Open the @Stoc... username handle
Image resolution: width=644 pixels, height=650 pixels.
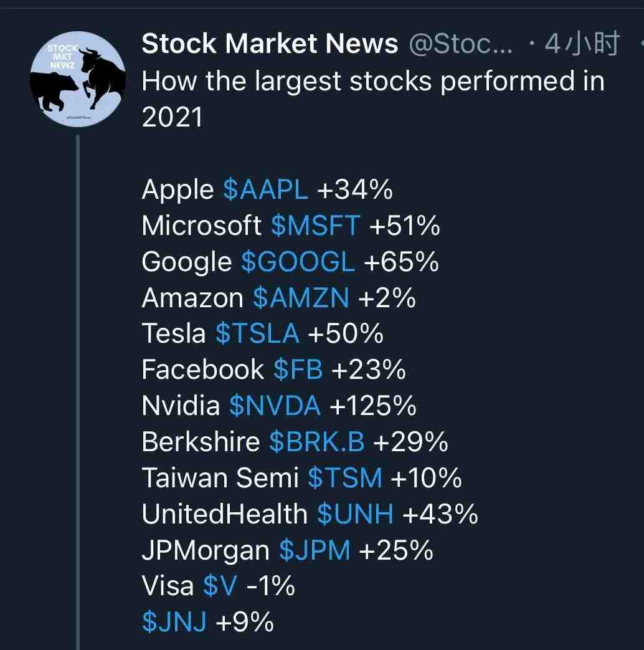click(x=461, y=44)
